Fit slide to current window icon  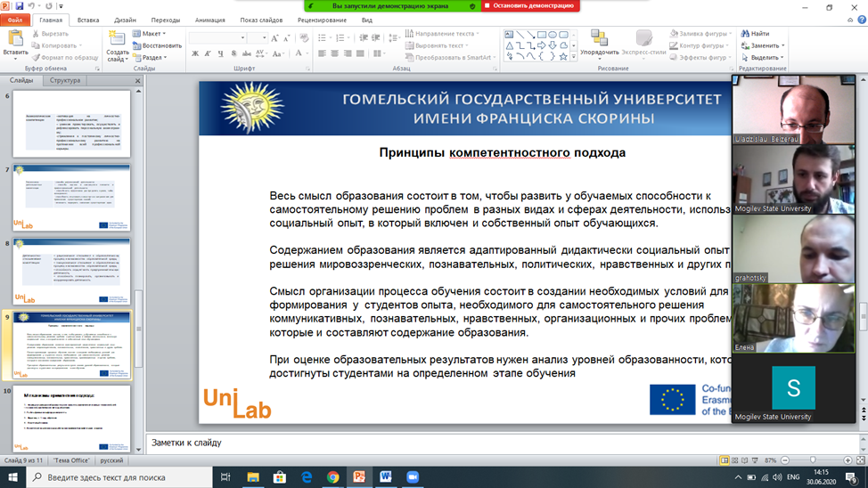pos(860,460)
